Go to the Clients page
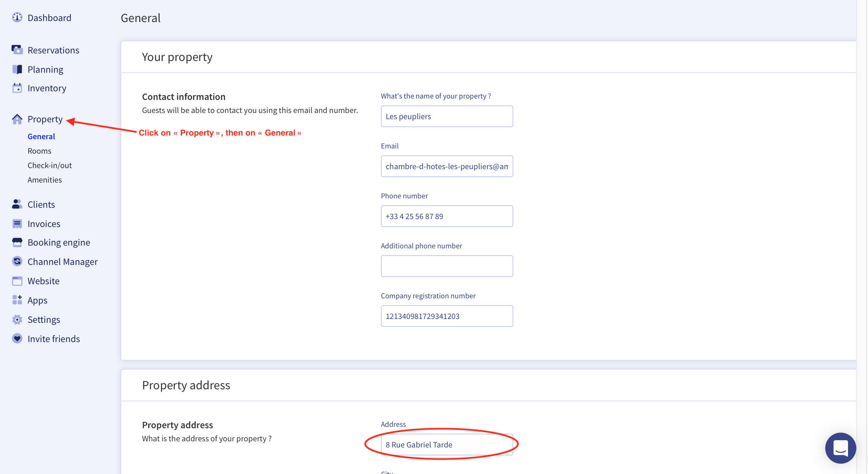The height and width of the screenshot is (474, 868). 41,205
